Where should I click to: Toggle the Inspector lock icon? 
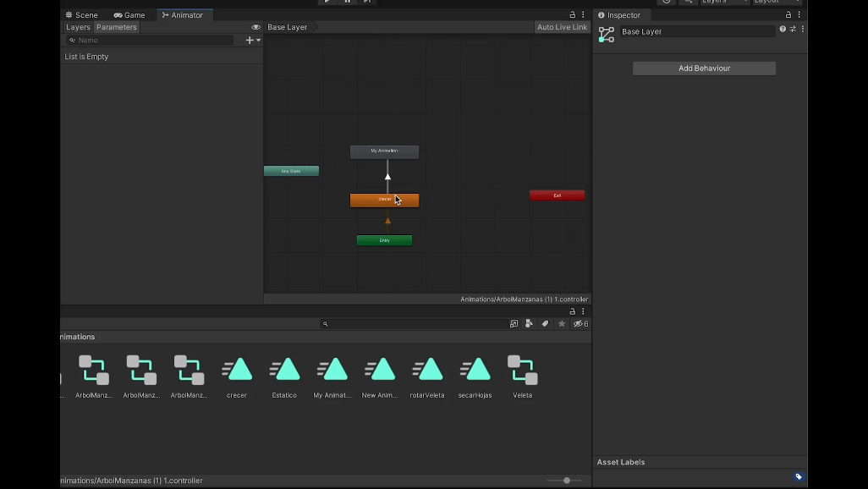tap(788, 15)
